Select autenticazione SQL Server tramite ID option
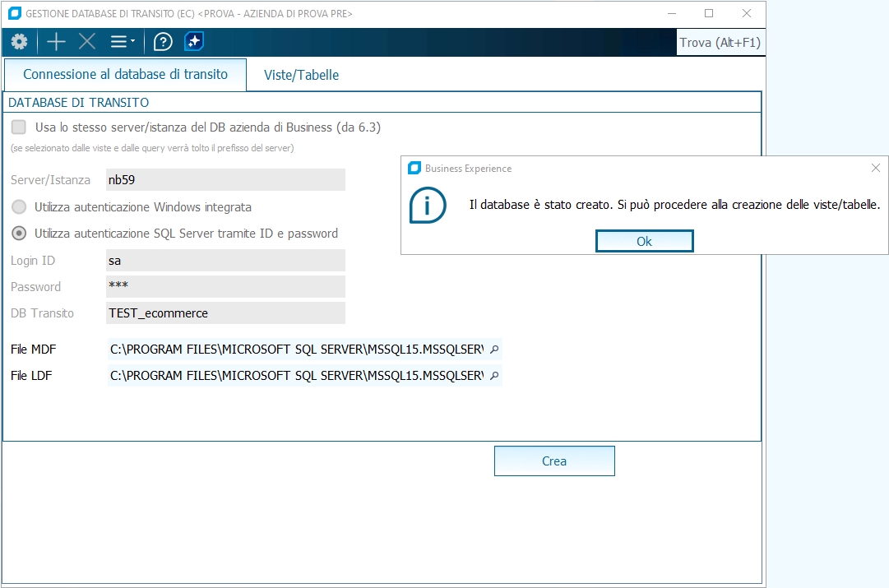The width and height of the screenshot is (889, 588). pos(19,233)
